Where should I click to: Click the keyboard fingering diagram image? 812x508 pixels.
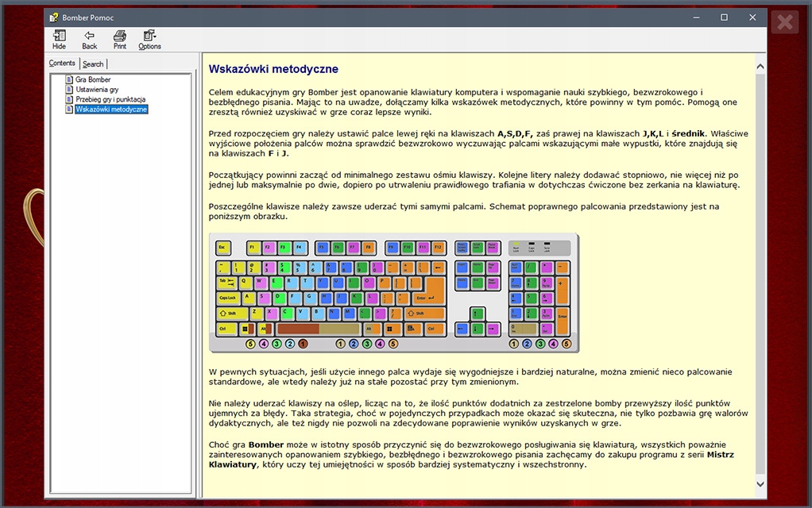click(393, 293)
